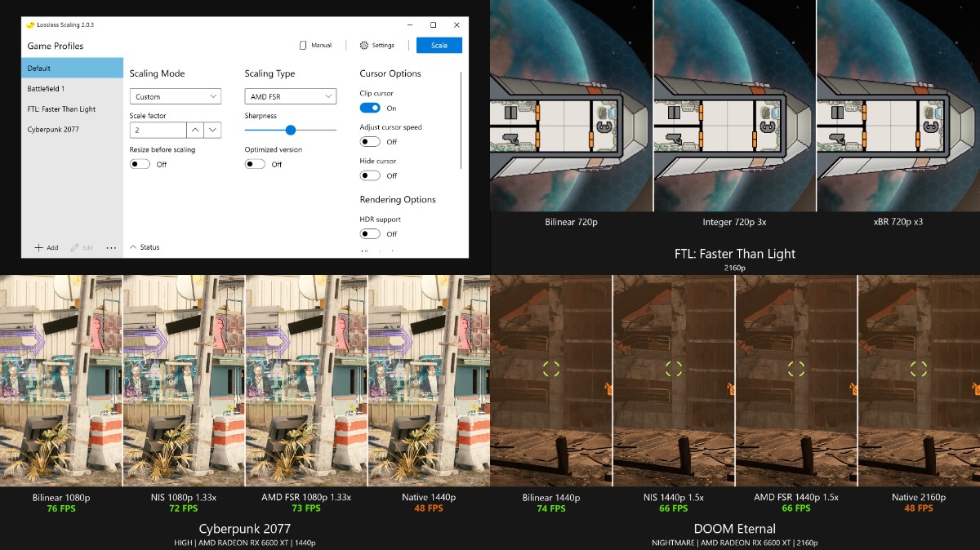Viewport: 980px width, 550px height.
Task: Click the Add profile plus icon
Action: (x=38, y=247)
